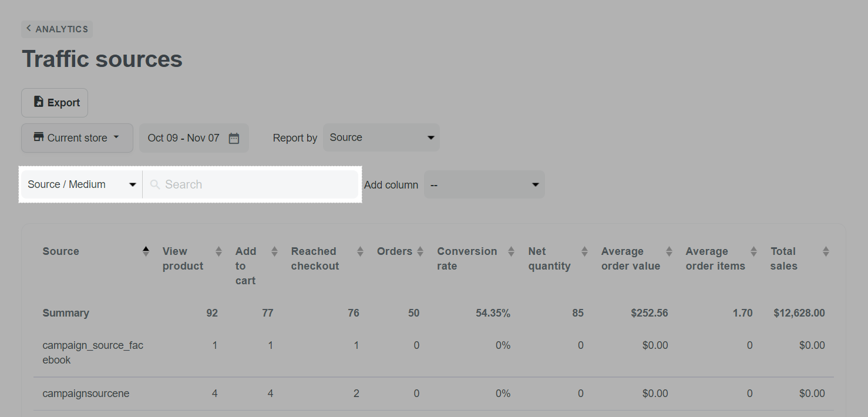Click the Search input field
This screenshot has width=868, height=417.
[251, 184]
